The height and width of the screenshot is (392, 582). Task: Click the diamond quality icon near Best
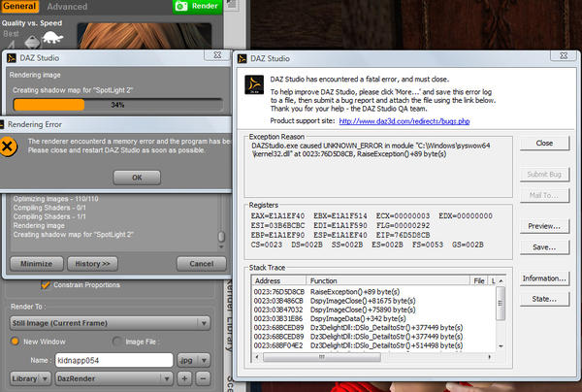[x=32, y=42]
